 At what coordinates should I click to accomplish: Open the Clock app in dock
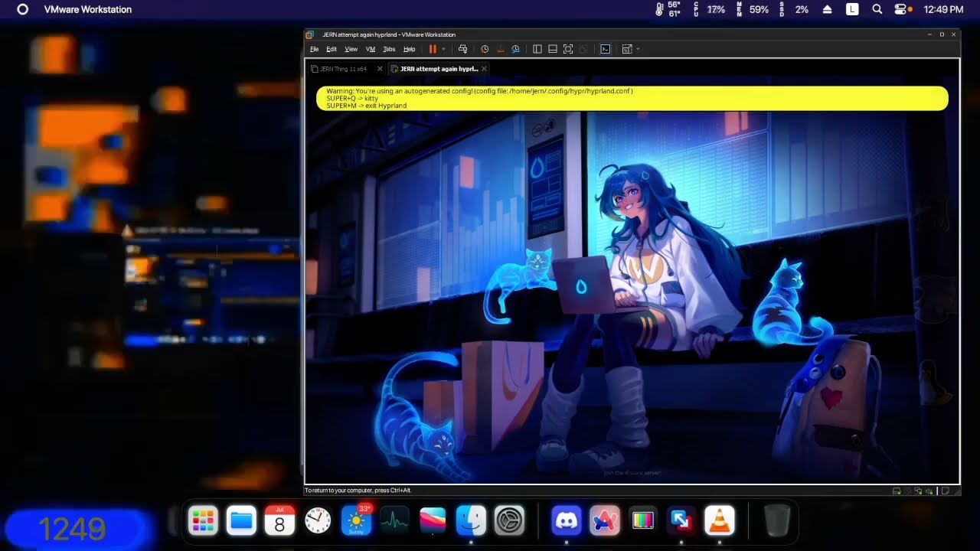tap(318, 521)
